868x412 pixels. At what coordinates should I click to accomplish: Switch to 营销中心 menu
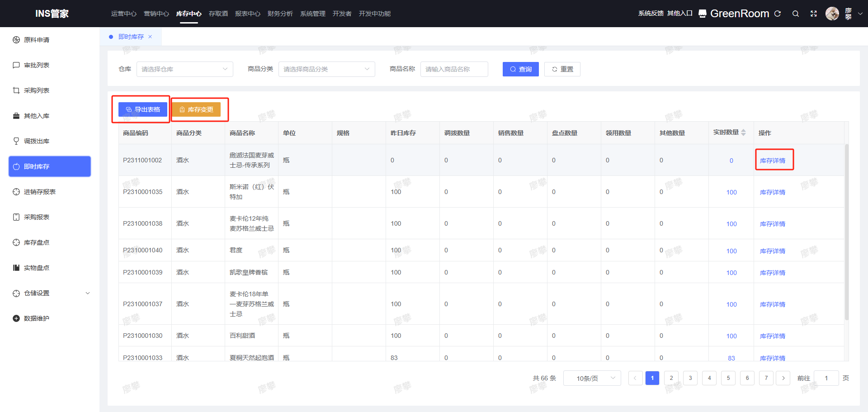pyautogui.click(x=156, y=14)
